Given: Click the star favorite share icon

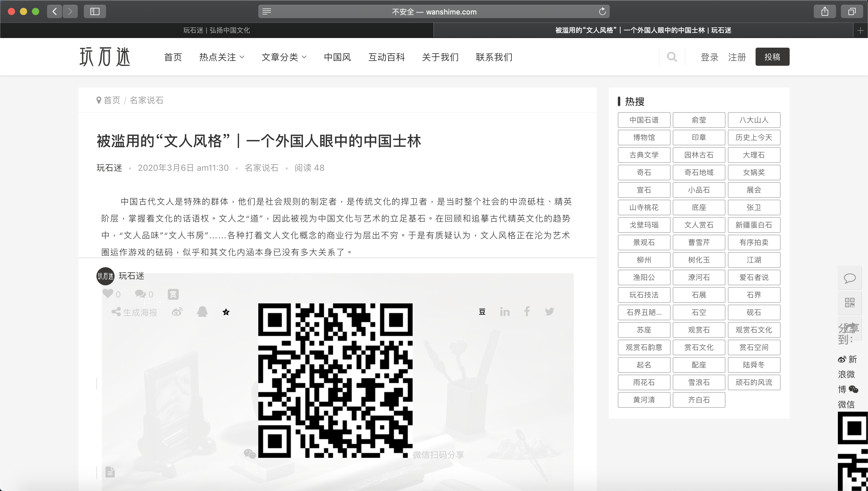Looking at the screenshot, I should pyautogui.click(x=226, y=312).
